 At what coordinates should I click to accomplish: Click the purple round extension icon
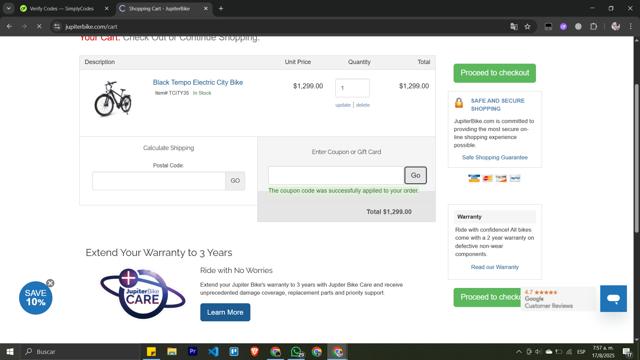click(564, 27)
